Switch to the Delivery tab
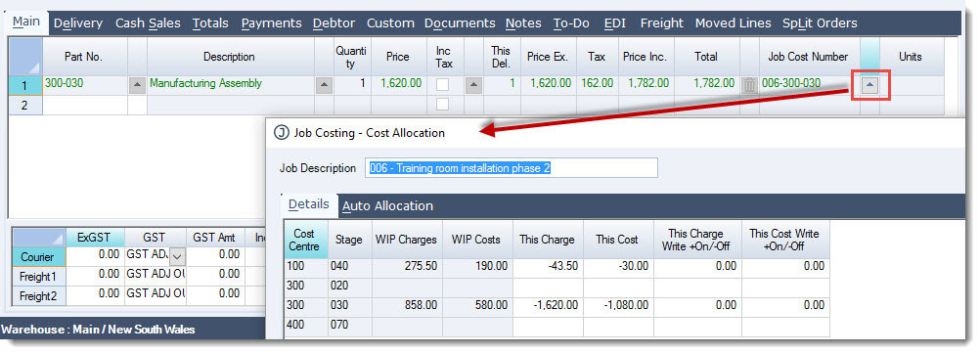 (78, 23)
